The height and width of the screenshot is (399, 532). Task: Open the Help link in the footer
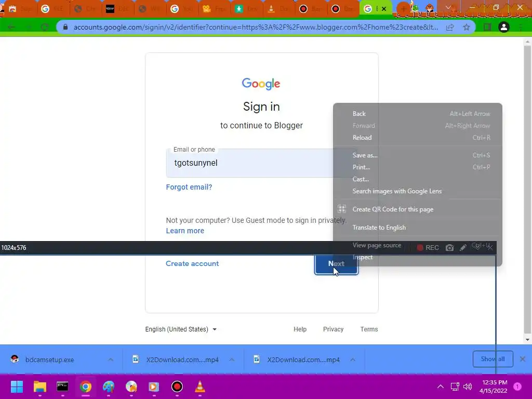[x=300, y=329]
